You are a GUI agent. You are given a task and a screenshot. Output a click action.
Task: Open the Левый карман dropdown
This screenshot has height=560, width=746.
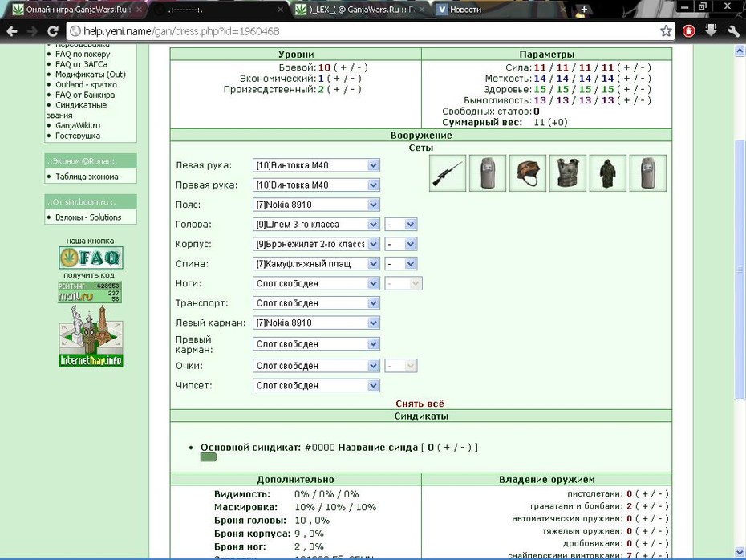(x=316, y=323)
